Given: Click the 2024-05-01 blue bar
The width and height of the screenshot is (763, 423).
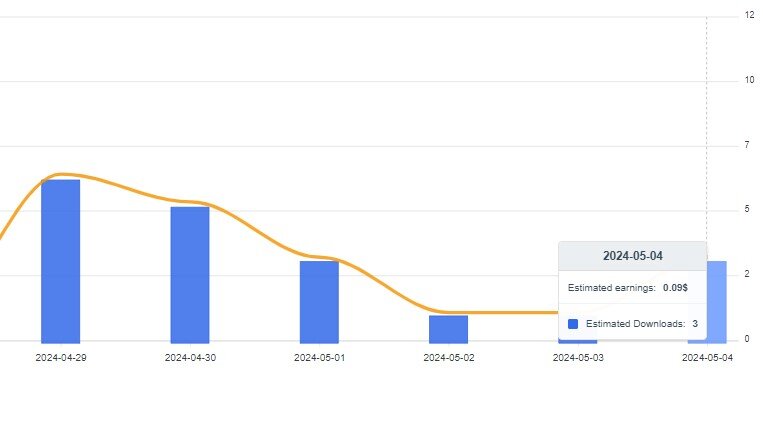Looking at the screenshot, I should coord(319,302).
